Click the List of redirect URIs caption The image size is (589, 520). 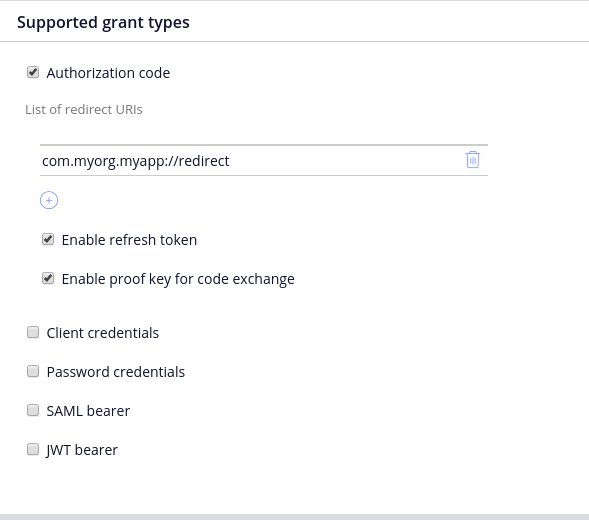pyautogui.click(x=84, y=109)
